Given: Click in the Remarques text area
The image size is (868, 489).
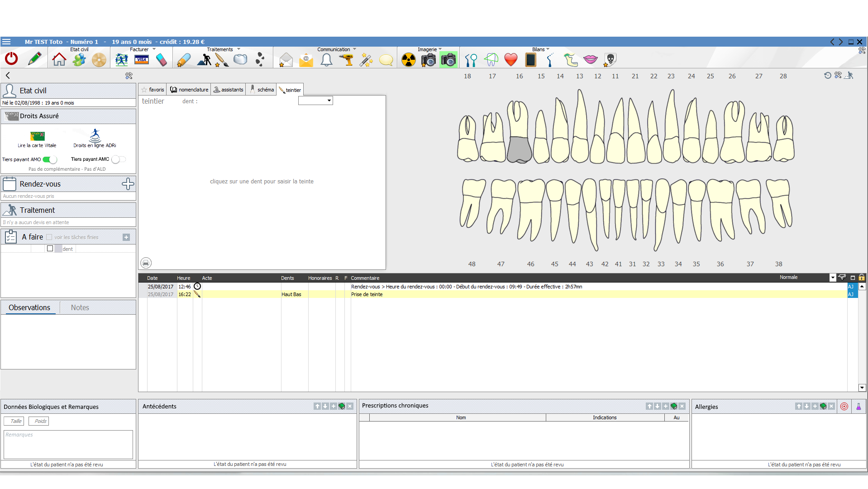Looking at the screenshot, I should 68,444.
